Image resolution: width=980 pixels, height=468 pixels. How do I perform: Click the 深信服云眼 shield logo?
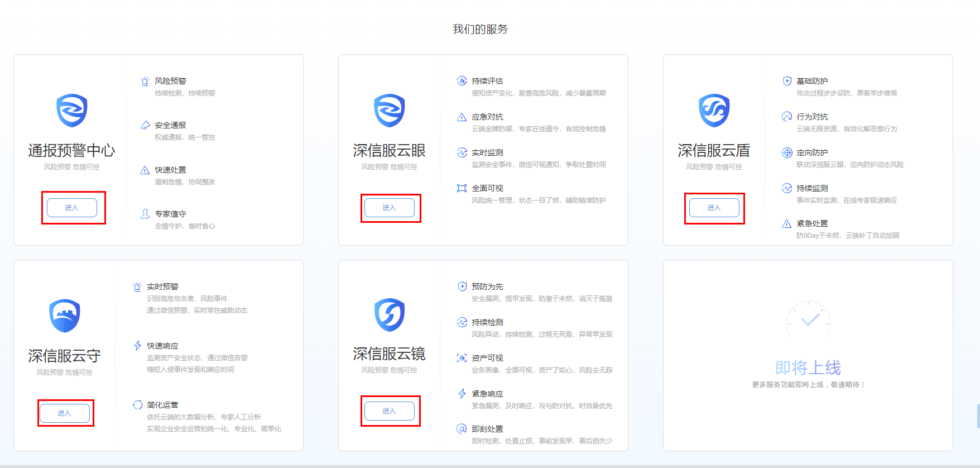(390, 110)
